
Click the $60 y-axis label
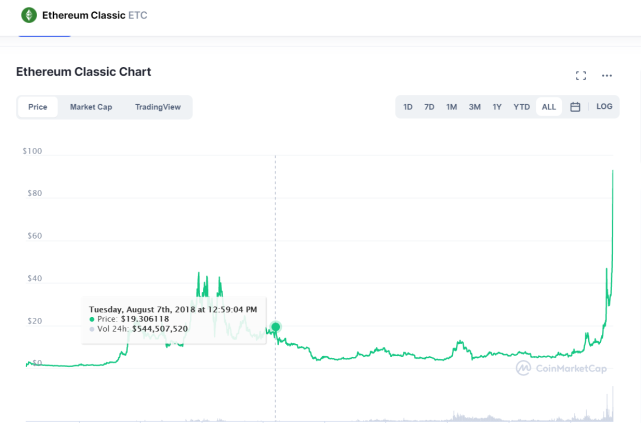pyautogui.click(x=35, y=235)
